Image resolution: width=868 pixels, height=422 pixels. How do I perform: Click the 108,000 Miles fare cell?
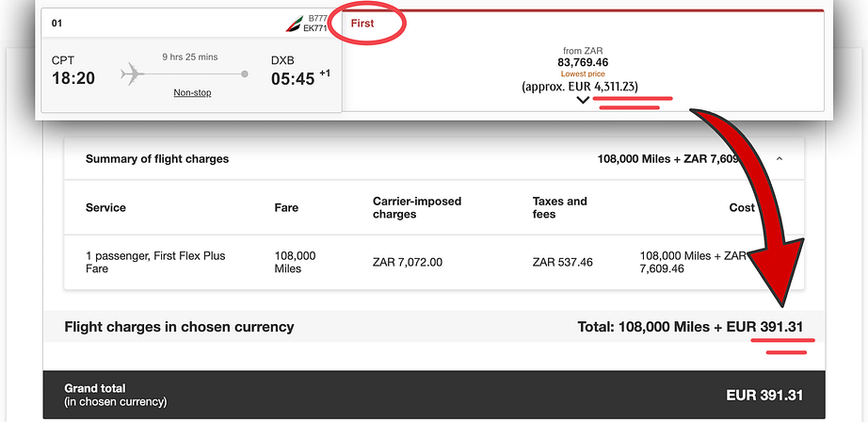295,262
